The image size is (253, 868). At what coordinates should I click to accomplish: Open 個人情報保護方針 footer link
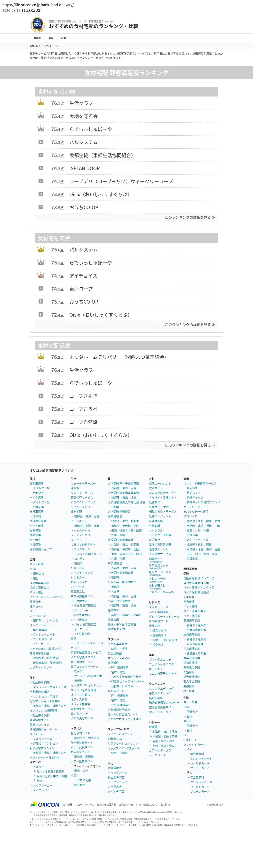tap(106, 805)
